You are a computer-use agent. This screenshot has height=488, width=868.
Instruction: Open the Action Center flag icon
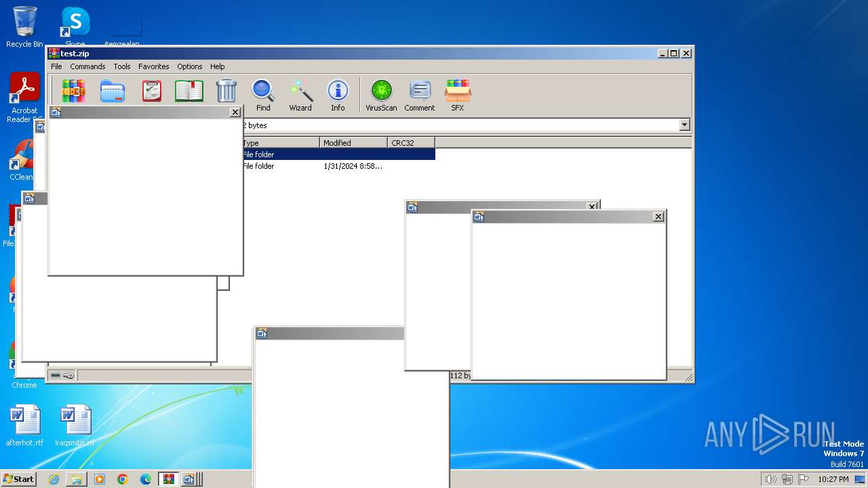pyautogui.click(x=804, y=479)
